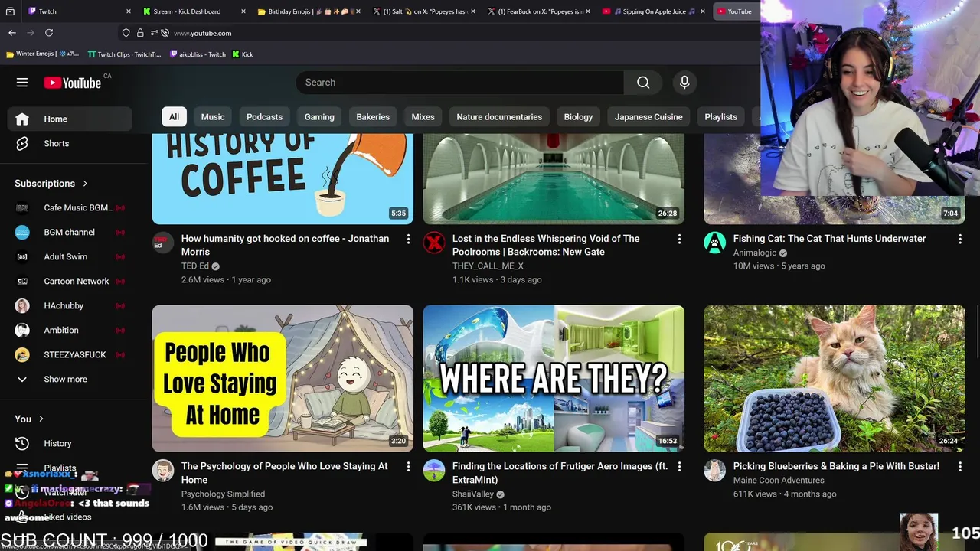Open BGM channel subscription
The image size is (980, 551).
[70, 232]
